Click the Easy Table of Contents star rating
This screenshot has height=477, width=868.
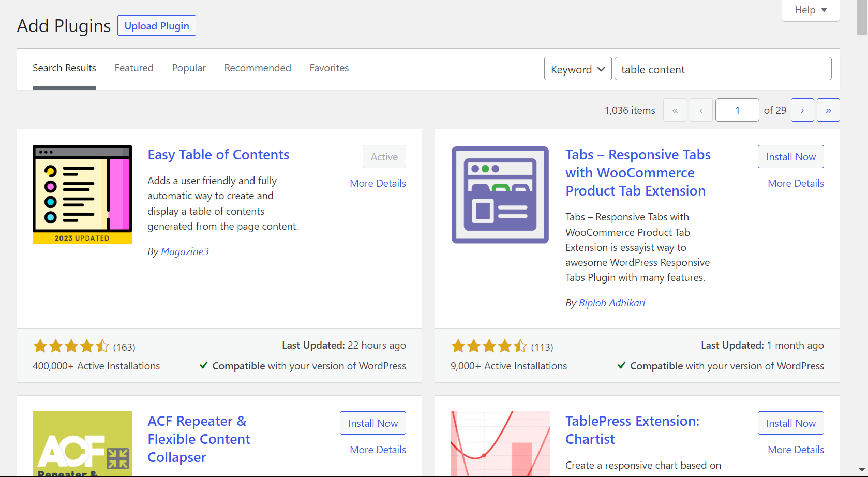[x=71, y=346]
